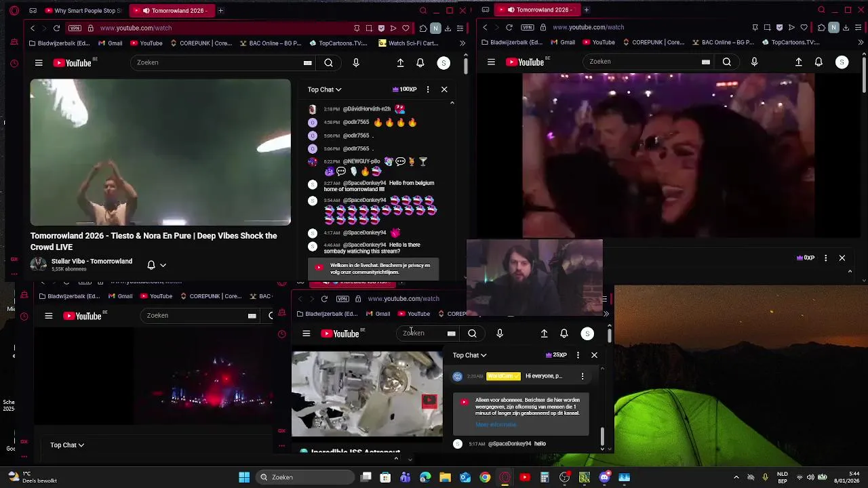Open the Opera GX menu logo
The image size is (868, 488).
14,11
